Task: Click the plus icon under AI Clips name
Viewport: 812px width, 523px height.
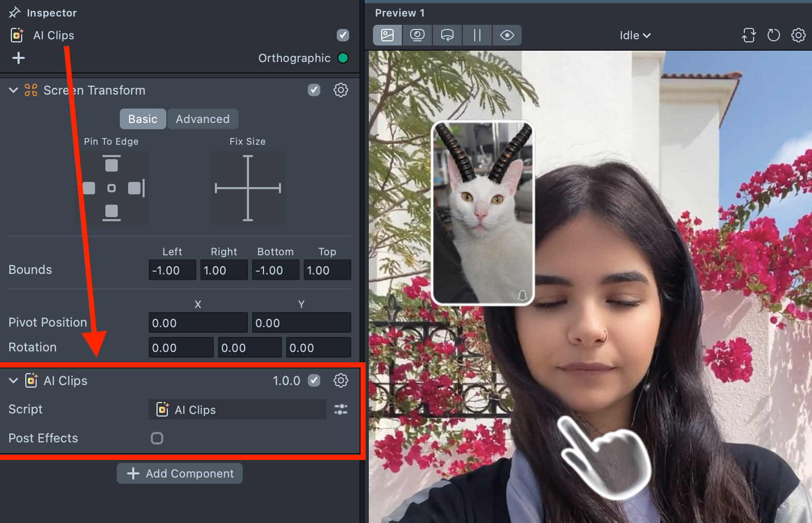Action: pyautogui.click(x=19, y=58)
